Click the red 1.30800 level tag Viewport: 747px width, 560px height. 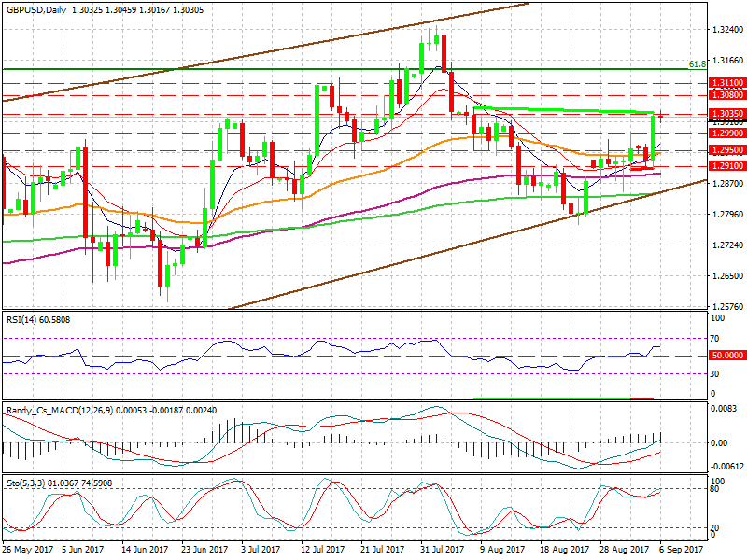(727, 95)
